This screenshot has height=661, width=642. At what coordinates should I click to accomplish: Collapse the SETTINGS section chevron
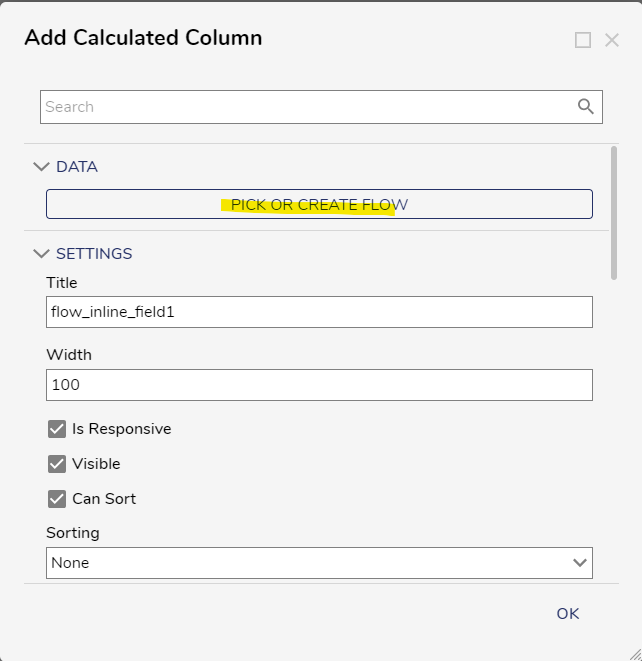click(x=41, y=254)
